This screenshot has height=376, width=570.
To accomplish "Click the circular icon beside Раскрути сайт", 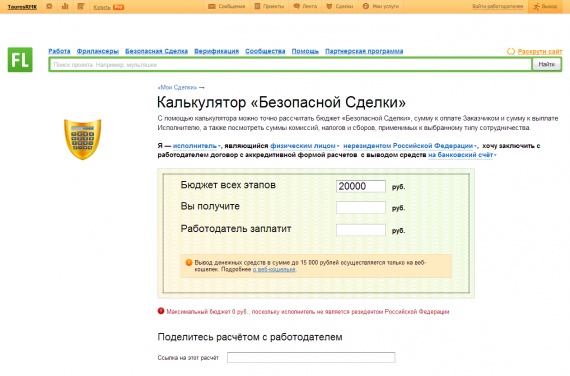I will click(511, 51).
